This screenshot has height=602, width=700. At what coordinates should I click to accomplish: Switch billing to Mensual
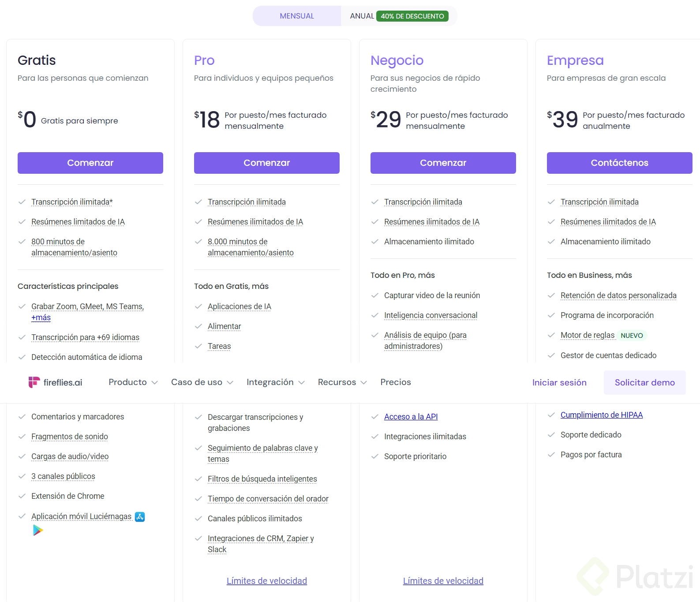[297, 16]
